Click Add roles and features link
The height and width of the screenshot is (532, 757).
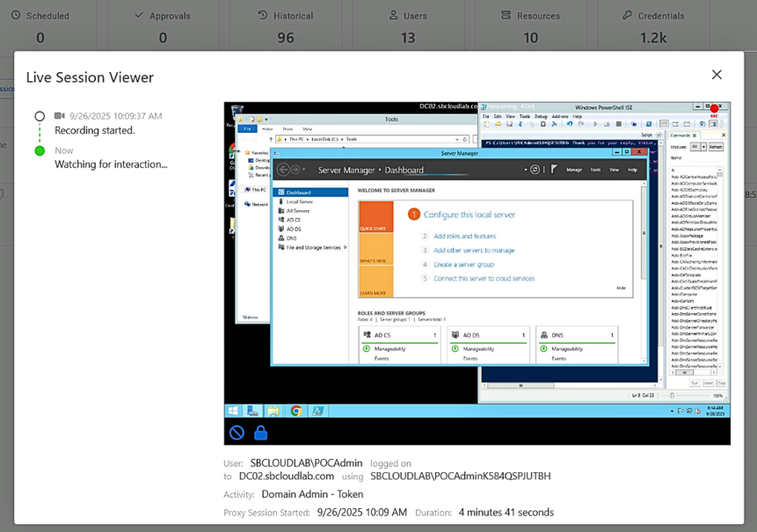[x=464, y=236]
